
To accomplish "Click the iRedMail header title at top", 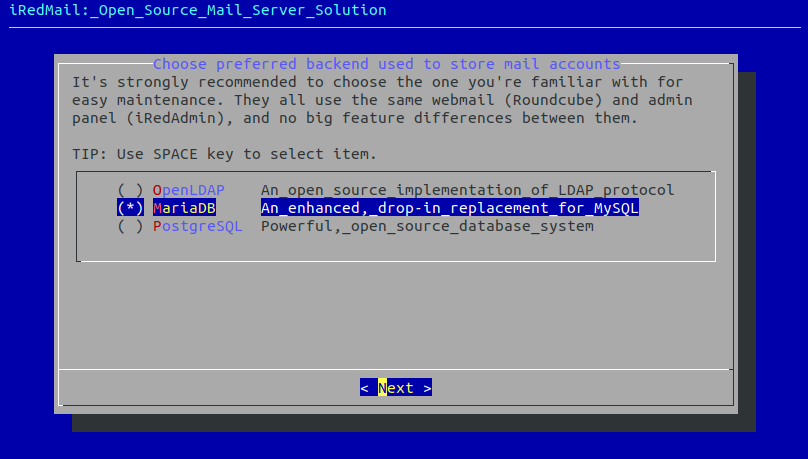I will (x=198, y=10).
